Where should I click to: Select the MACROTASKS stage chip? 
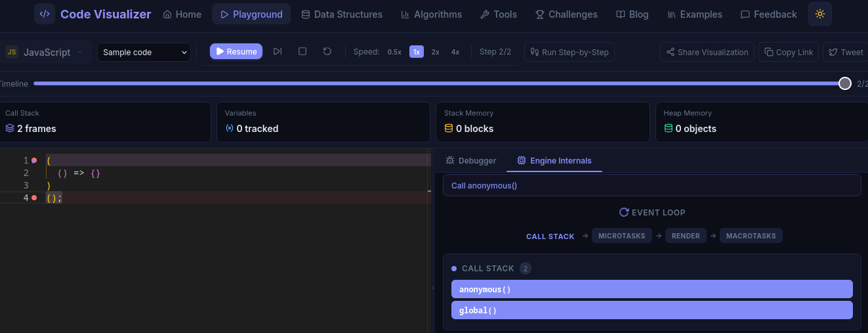click(751, 236)
